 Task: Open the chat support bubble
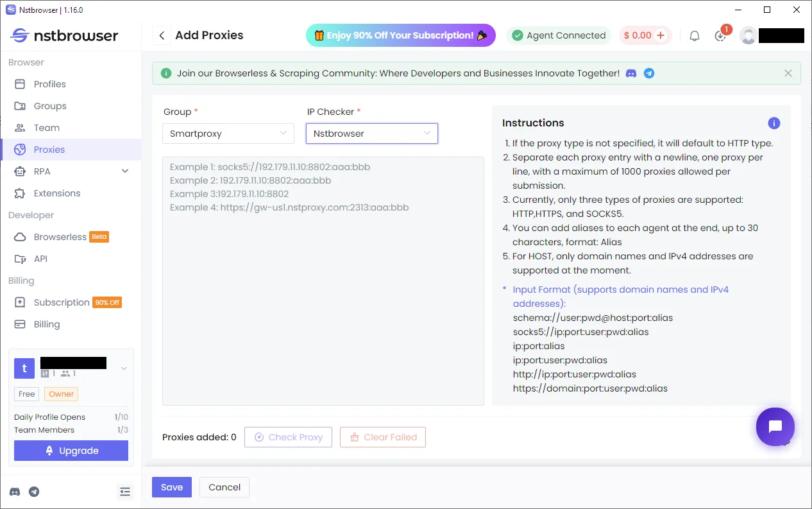tap(775, 427)
